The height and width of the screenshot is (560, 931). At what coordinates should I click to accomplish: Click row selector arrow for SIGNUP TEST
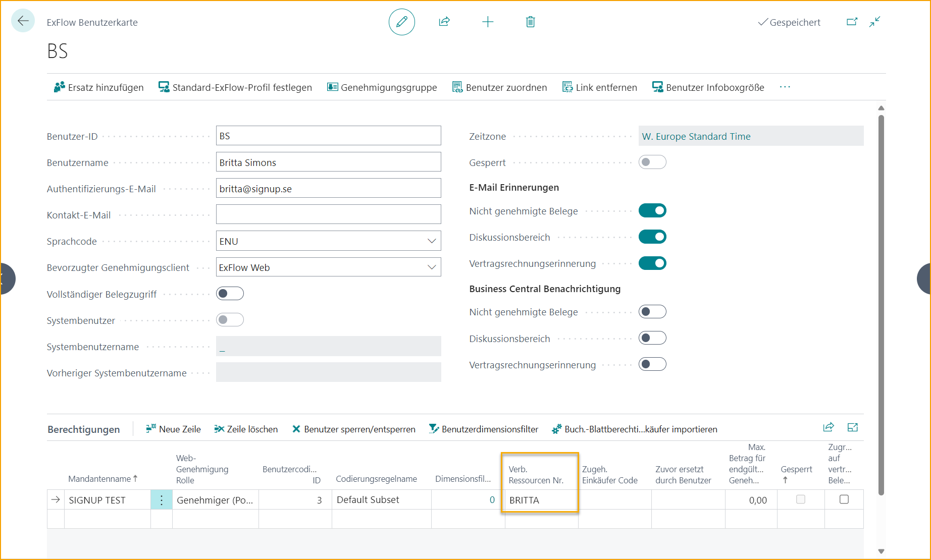(x=56, y=499)
